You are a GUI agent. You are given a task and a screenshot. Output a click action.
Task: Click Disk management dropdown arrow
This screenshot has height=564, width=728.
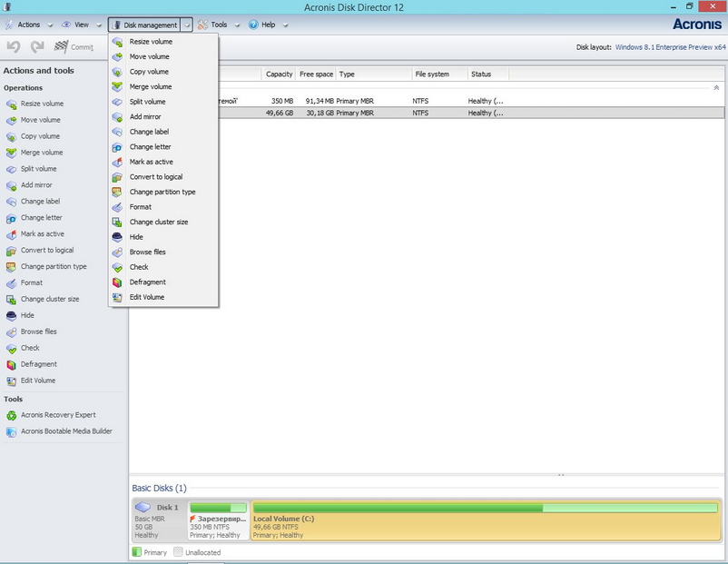tap(187, 25)
